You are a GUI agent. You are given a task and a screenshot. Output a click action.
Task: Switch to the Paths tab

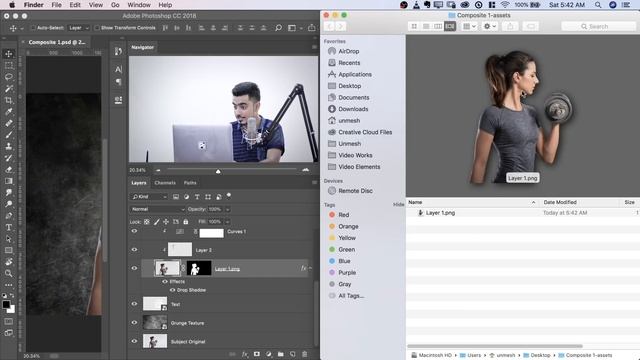point(190,183)
